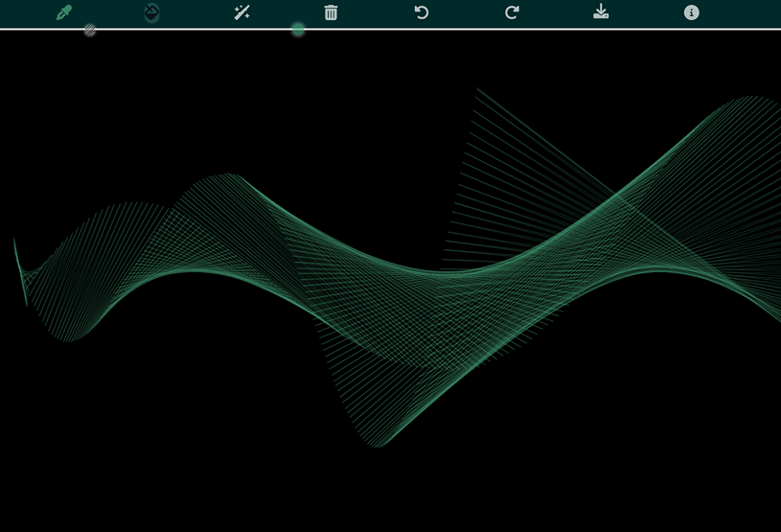Download the drawing as an image
This screenshot has height=532, width=781.
click(x=601, y=12)
